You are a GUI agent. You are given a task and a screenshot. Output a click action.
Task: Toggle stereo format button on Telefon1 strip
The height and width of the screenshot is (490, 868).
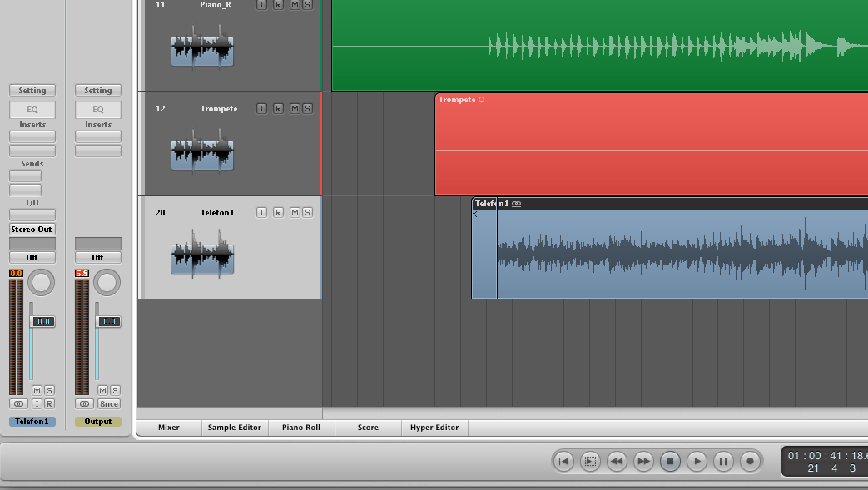pyautogui.click(x=19, y=404)
